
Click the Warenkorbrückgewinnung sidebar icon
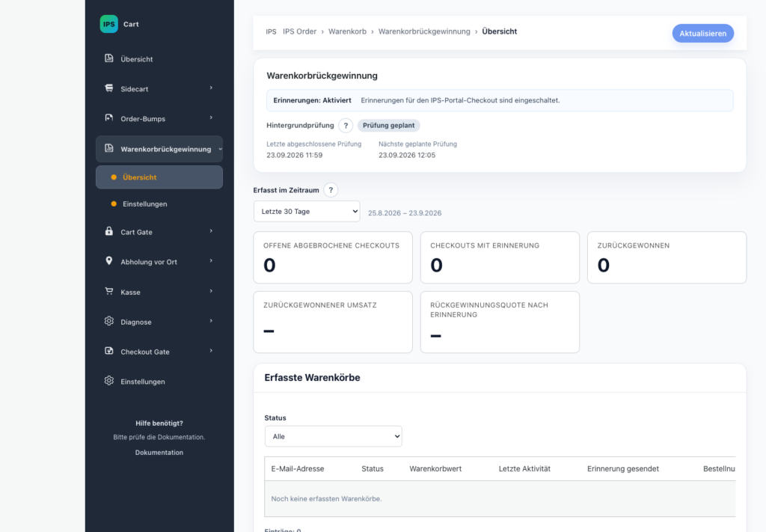[109, 148]
